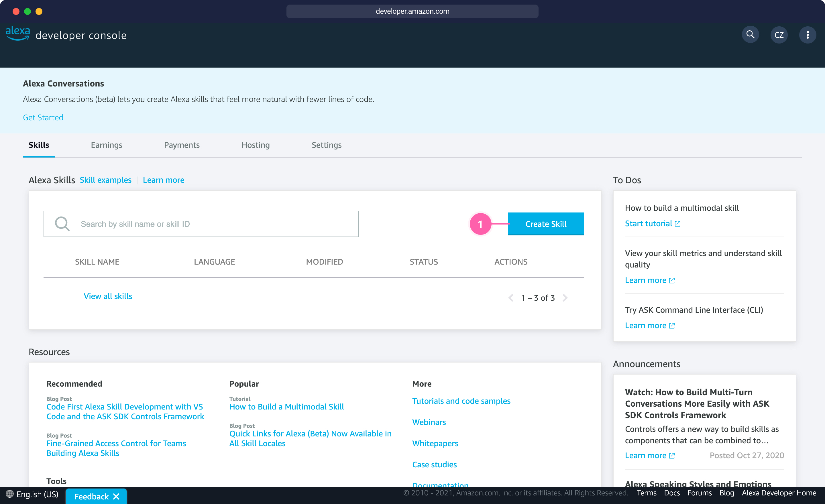The image size is (825, 504).
Task: Click the Get Started link
Action: (x=43, y=117)
